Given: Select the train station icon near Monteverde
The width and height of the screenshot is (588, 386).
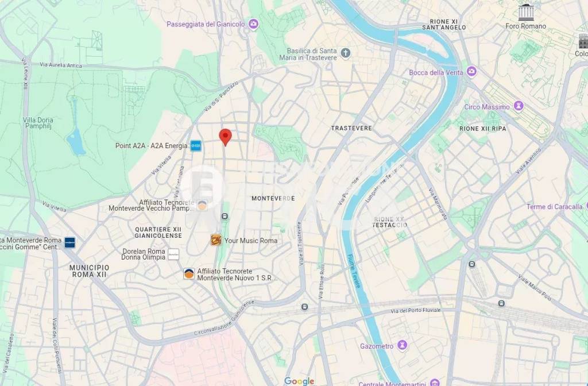Looking at the screenshot, I should pos(225,217).
